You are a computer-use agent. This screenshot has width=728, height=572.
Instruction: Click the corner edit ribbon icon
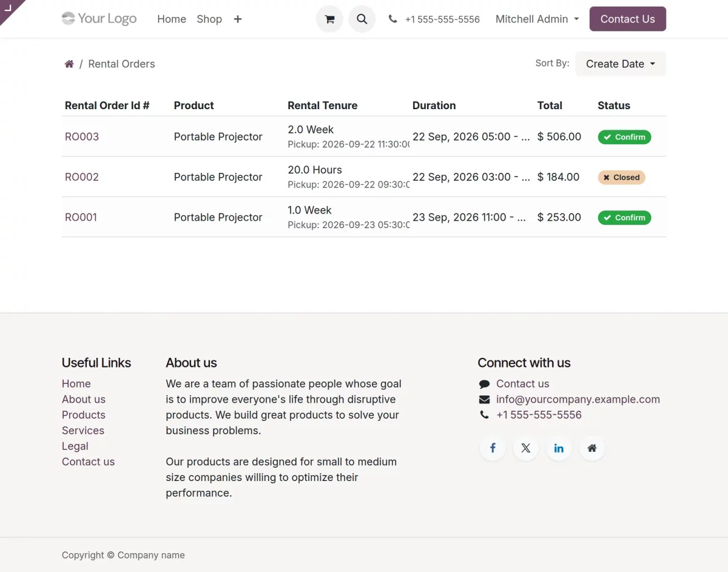coord(8,8)
